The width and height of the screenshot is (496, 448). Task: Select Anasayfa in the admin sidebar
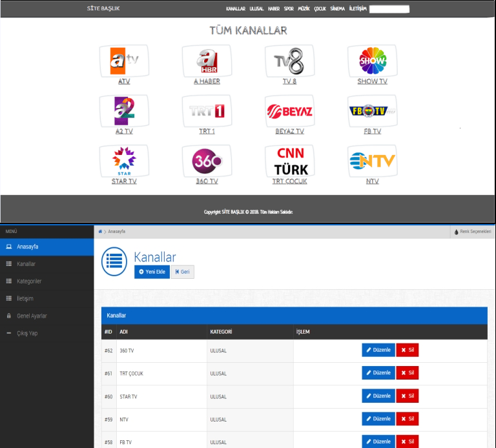[46, 247]
